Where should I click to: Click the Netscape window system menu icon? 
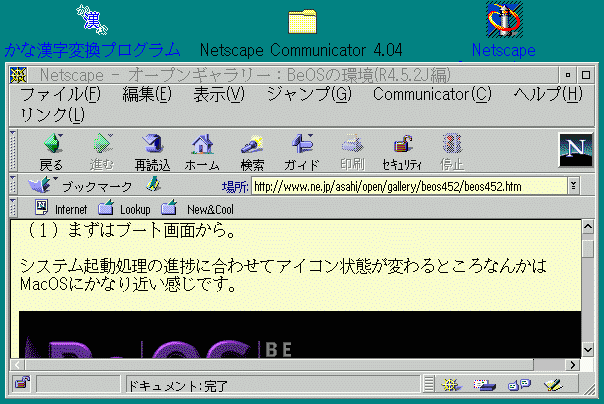18,75
